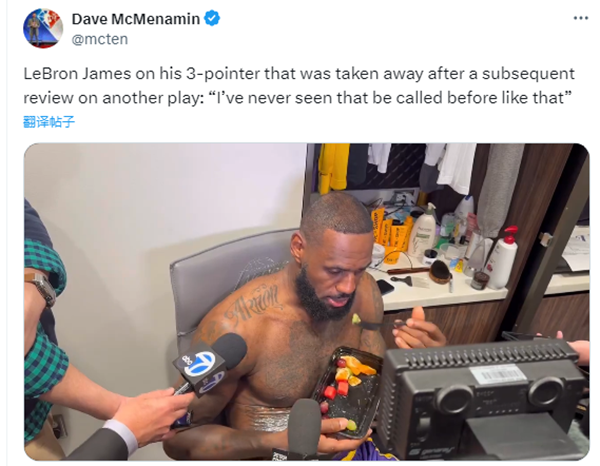Click the Dave McMenamin display name
The height and width of the screenshot is (466, 600).
coord(135,19)
